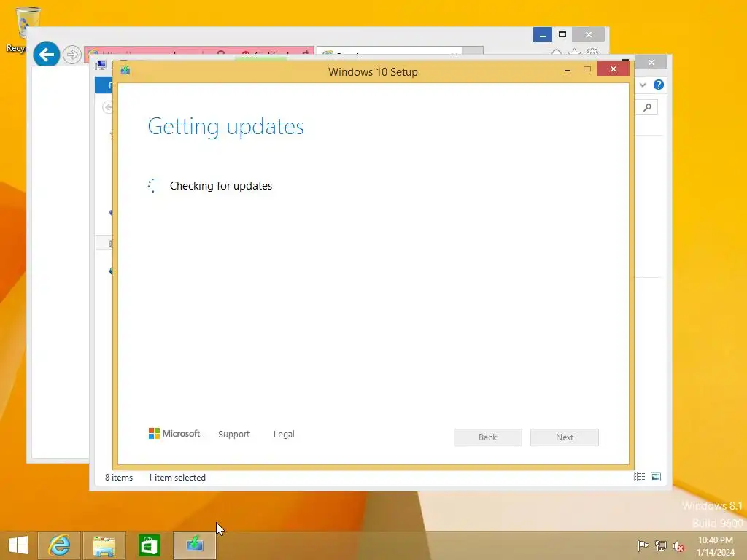The height and width of the screenshot is (560, 747).
Task: Click Internet Explorer's forward arrow button
Action: (72, 55)
